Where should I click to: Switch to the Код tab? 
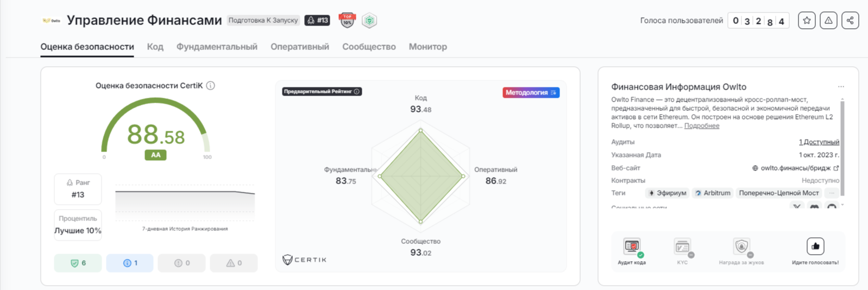click(x=155, y=47)
